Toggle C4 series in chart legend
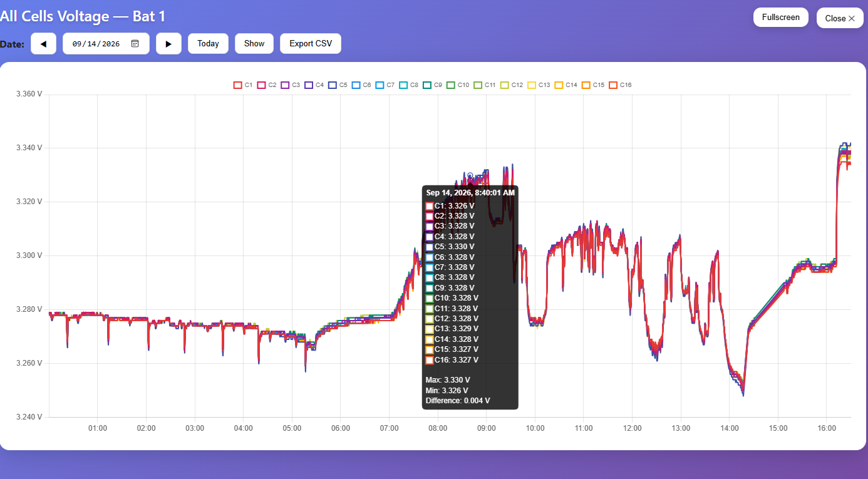Image resolution: width=868 pixels, height=479 pixels. (x=314, y=85)
